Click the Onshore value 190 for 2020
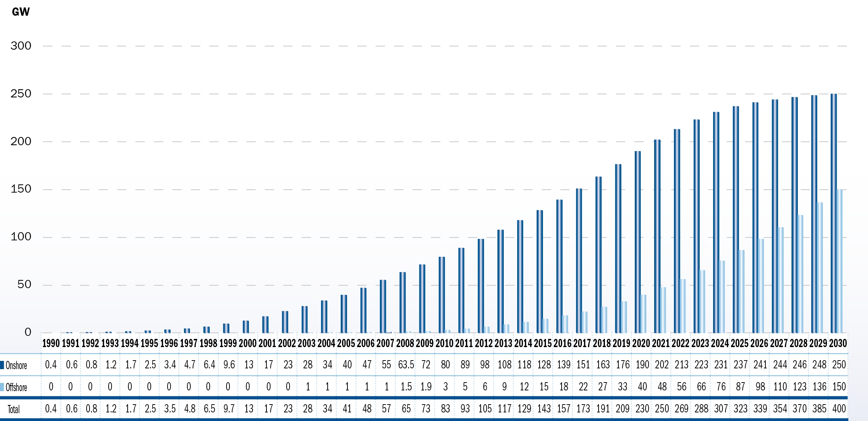Screen dimensions: 868x421 pyautogui.click(x=642, y=365)
